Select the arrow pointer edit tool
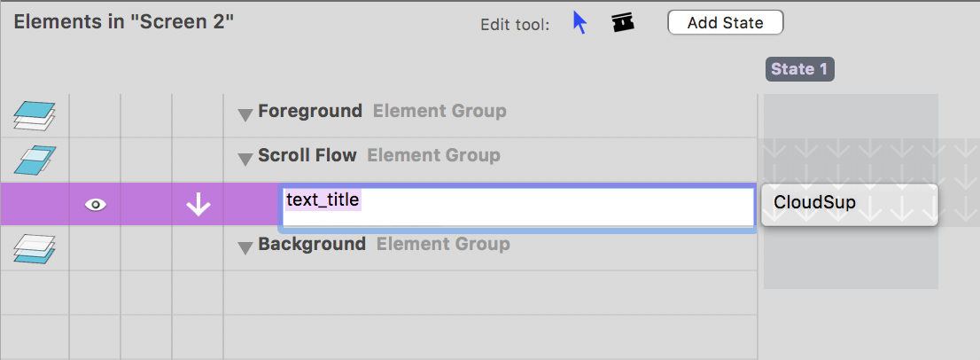Image resolution: width=980 pixels, height=360 pixels. click(579, 23)
